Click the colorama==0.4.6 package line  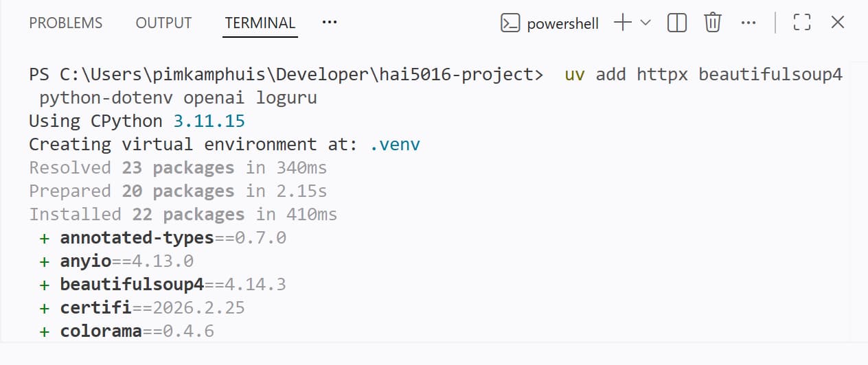tap(137, 331)
